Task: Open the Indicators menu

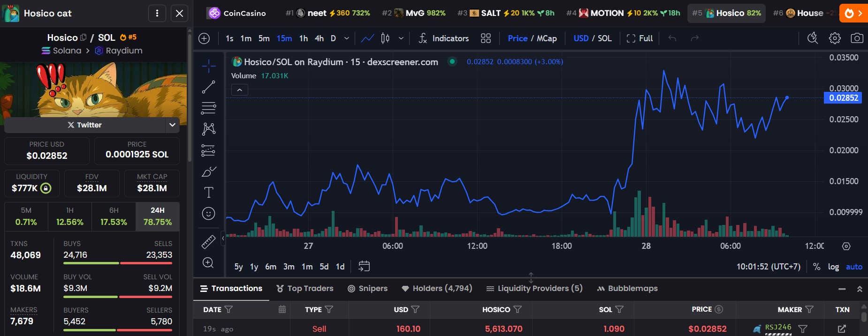Action: (444, 38)
